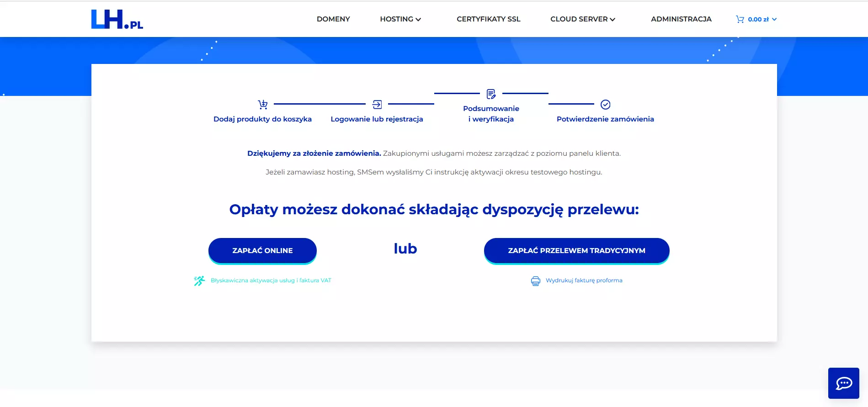
Task: Expand the CLOUD SERVER dropdown menu
Action: tap(583, 19)
